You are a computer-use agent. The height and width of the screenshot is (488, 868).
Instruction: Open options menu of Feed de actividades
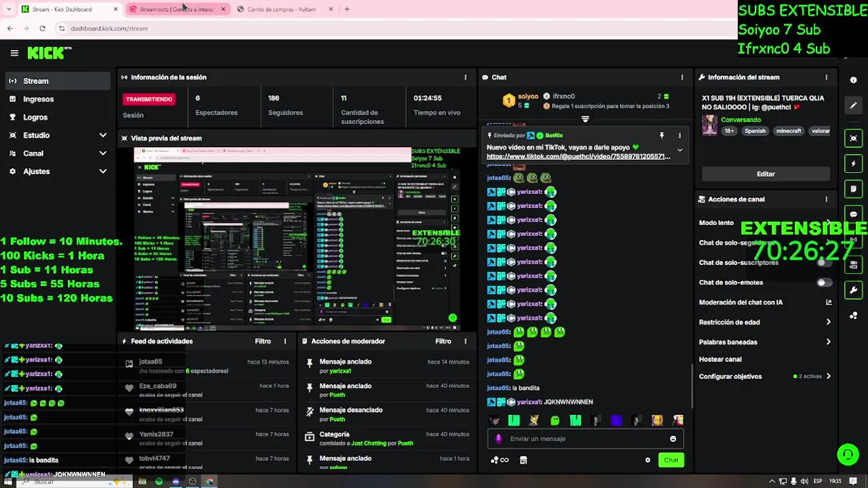(x=285, y=342)
